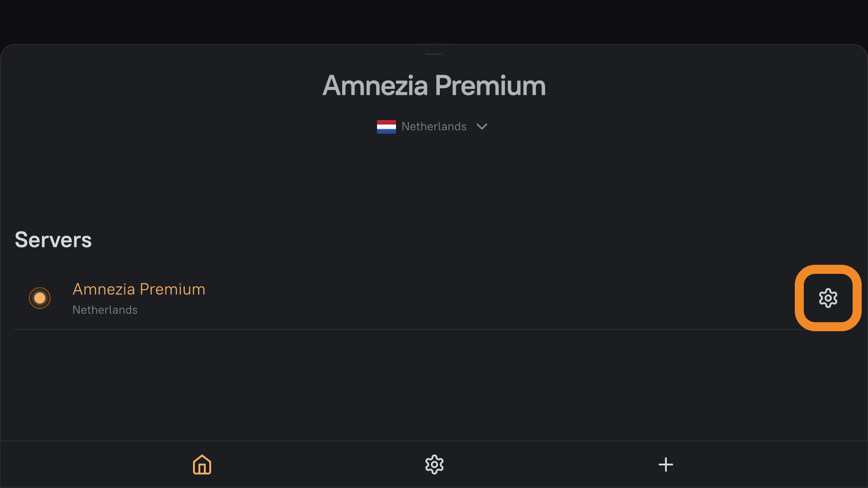Click the Netherlands subtitle under server name

pos(105,310)
